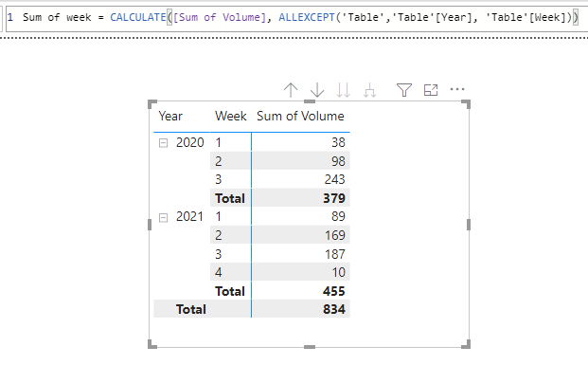Collapse the 2020 year row
The height and width of the screenshot is (365, 588).
point(163,143)
